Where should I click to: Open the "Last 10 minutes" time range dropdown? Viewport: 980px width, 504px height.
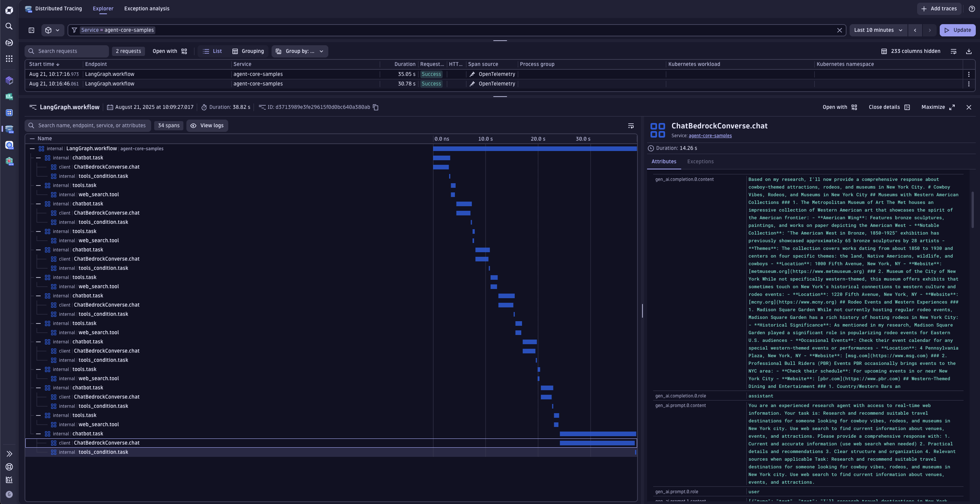point(878,30)
